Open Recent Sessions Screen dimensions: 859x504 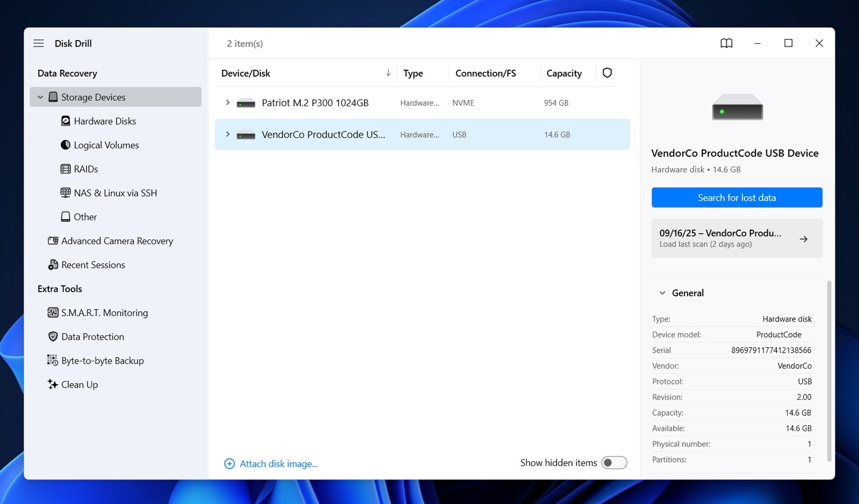tap(93, 265)
